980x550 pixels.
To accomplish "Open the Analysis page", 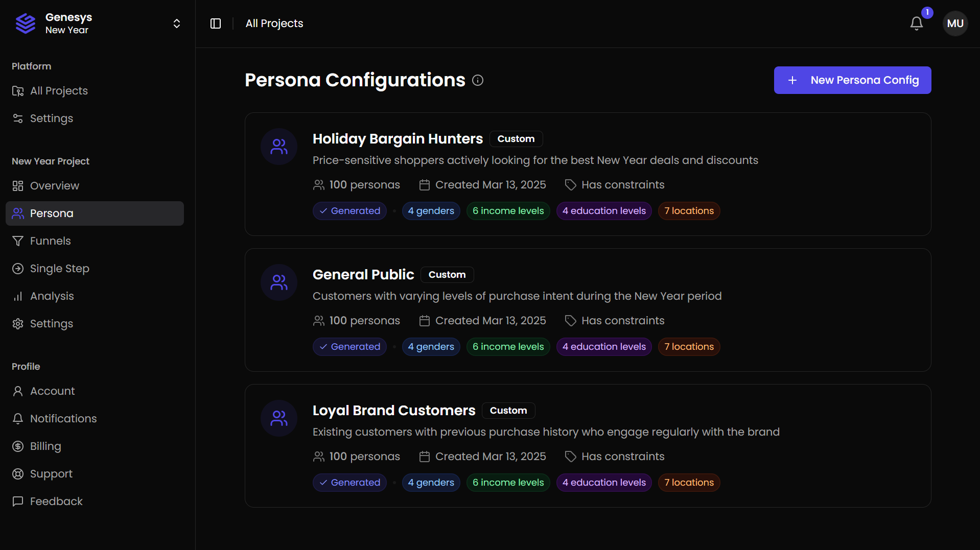I will pyautogui.click(x=95, y=296).
